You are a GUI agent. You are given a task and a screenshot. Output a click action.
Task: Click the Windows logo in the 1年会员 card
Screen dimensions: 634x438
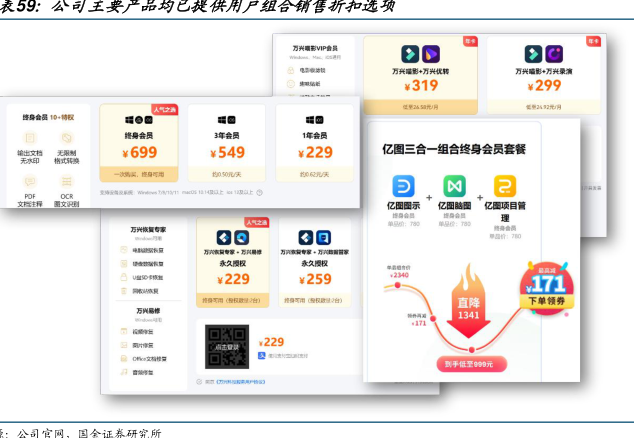(310, 120)
